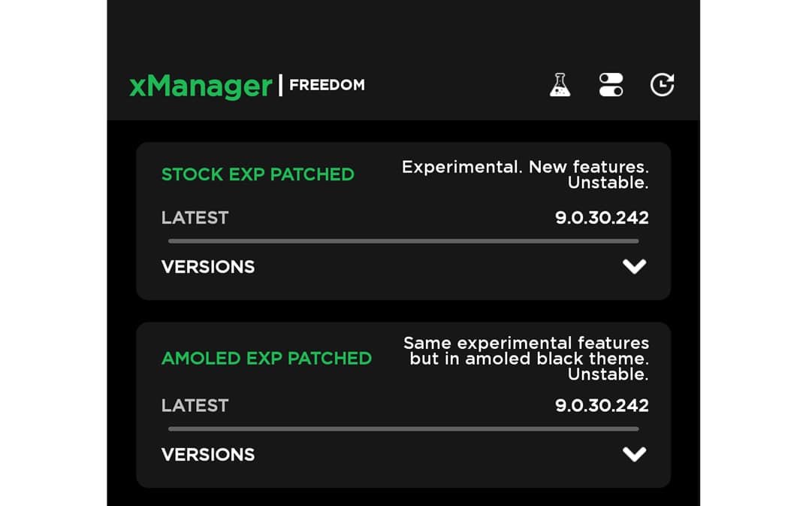Click the vertical separator beside xManager logo
The image size is (812, 506).
click(281, 85)
